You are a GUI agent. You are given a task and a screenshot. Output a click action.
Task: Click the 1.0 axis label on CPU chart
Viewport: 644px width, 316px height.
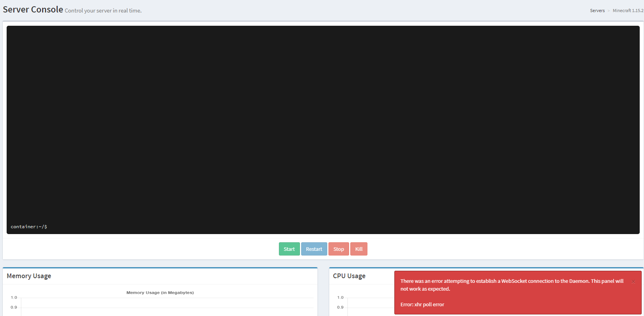[340, 297]
